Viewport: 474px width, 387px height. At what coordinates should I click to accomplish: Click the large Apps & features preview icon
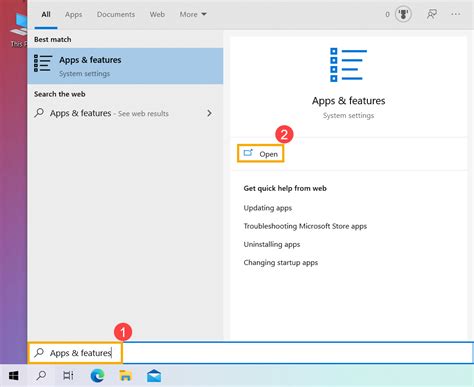point(348,65)
